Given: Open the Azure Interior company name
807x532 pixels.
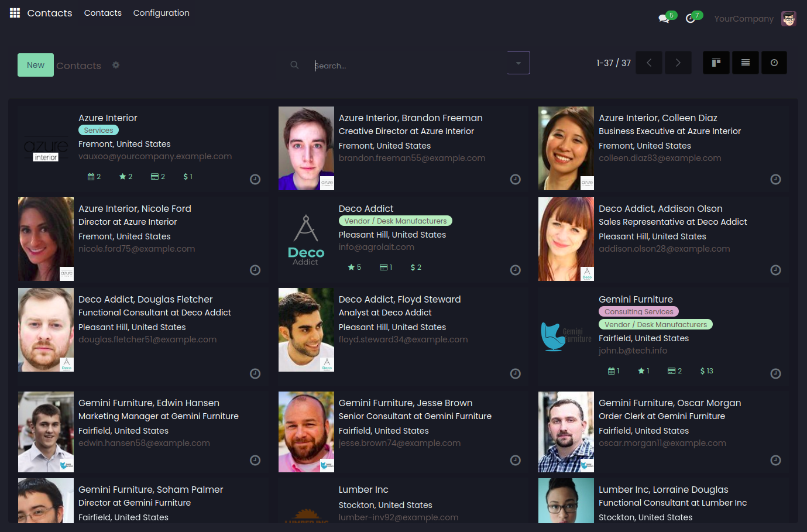Looking at the screenshot, I should click(x=108, y=118).
